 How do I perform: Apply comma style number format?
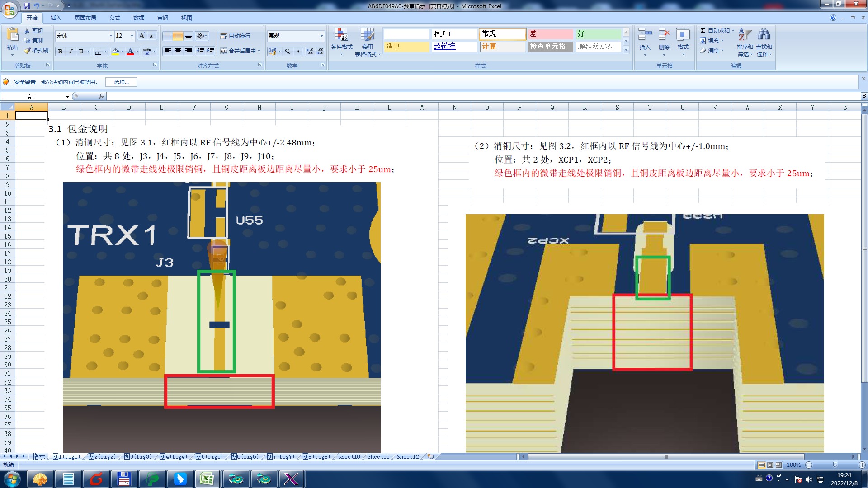click(x=298, y=52)
